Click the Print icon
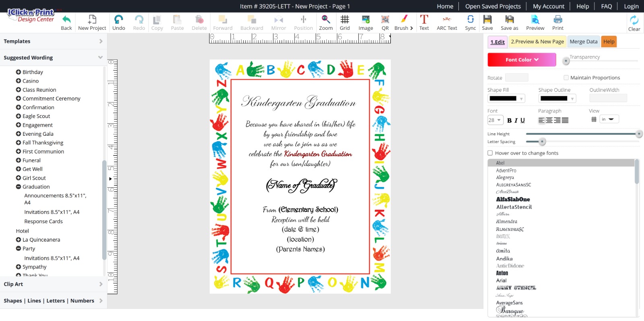The height and width of the screenshot is (321, 644). click(557, 20)
